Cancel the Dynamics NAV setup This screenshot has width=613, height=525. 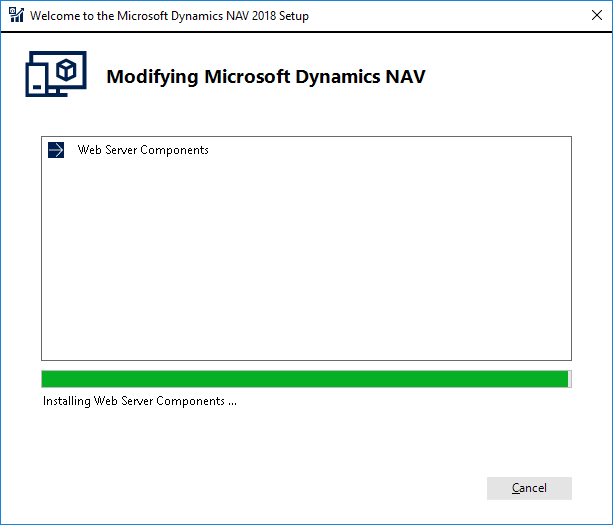[x=529, y=488]
